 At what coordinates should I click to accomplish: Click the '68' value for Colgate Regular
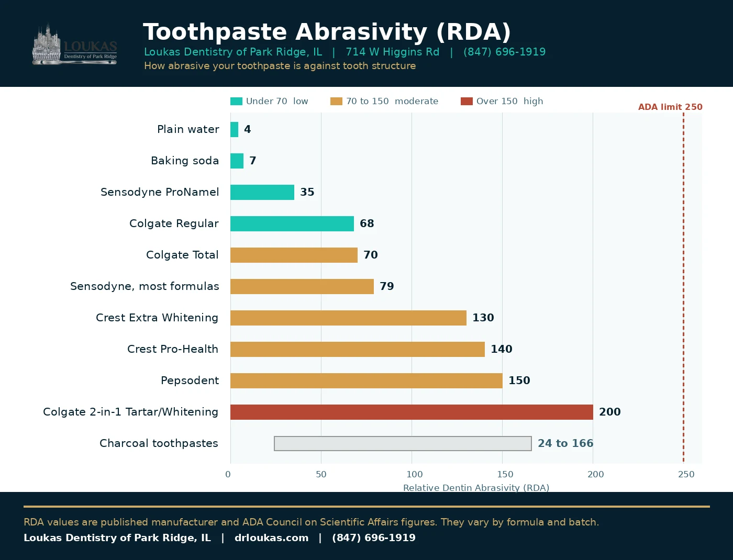click(367, 223)
